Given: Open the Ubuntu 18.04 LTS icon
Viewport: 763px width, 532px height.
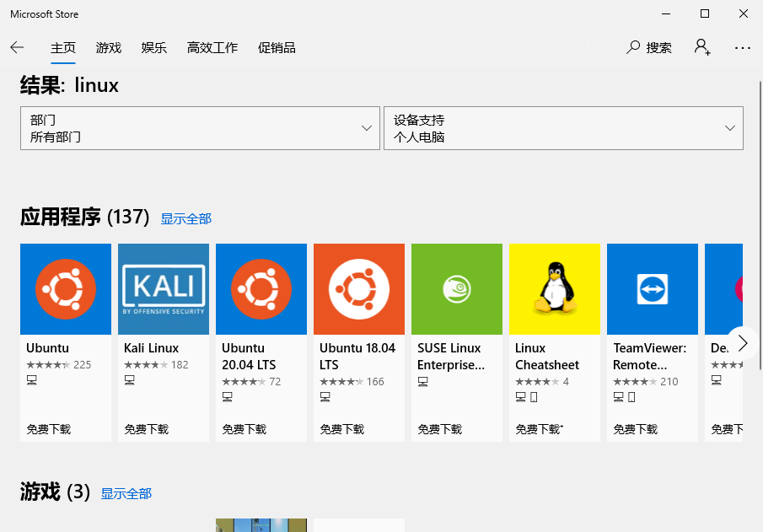Looking at the screenshot, I should [359, 289].
